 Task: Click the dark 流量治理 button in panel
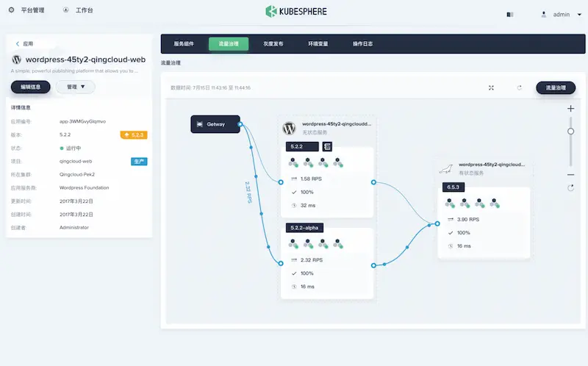coord(556,87)
